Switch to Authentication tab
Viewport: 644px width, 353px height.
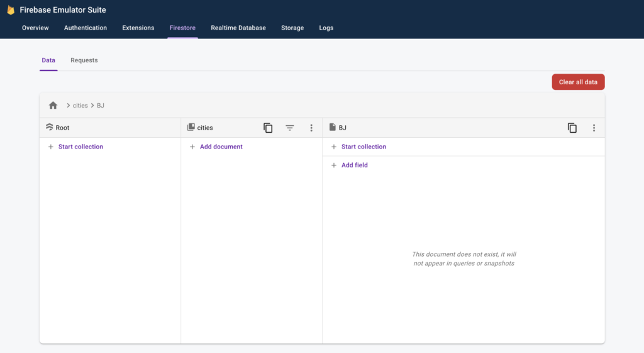[86, 28]
